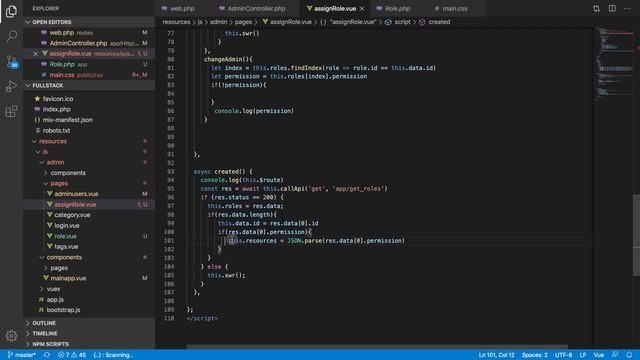Synchronize changes via status bar sync icon
This screenshot has height=360, width=640.
[47, 355]
